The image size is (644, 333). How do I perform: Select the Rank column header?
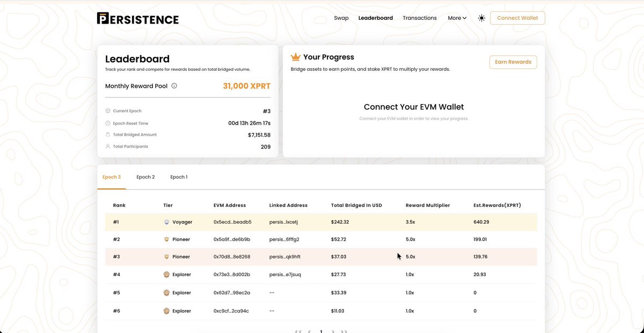[x=119, y=205]
